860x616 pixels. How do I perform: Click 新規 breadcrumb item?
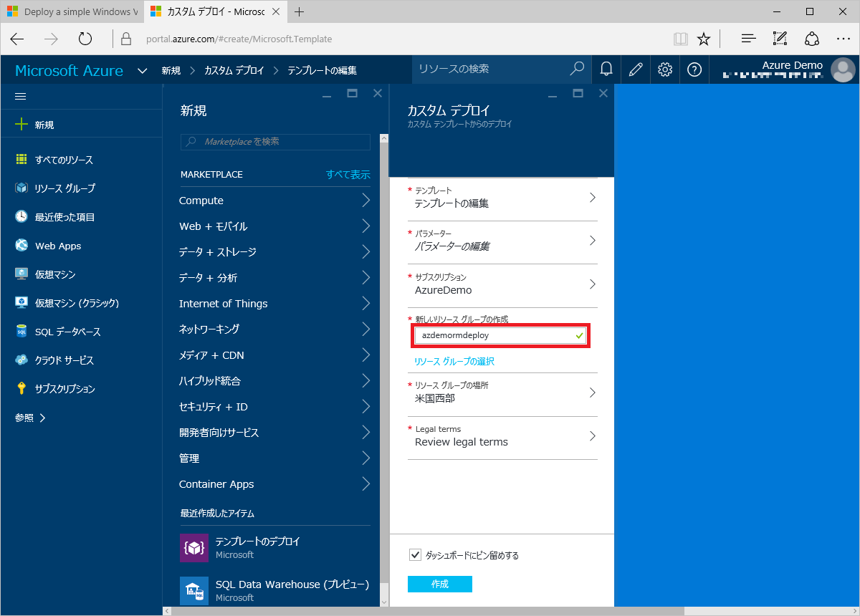[x=171, y=70]
